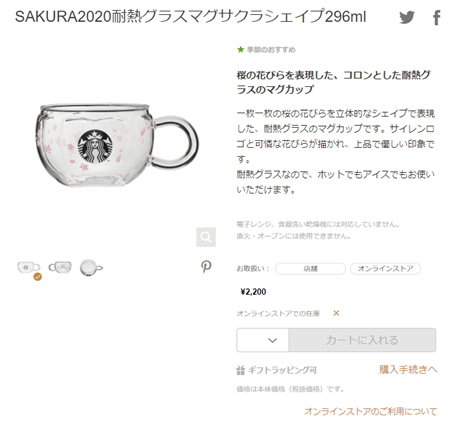Select the third mug top-view thumbnail
This screenshot has height=435, width=456.
[x=91, y=268]
